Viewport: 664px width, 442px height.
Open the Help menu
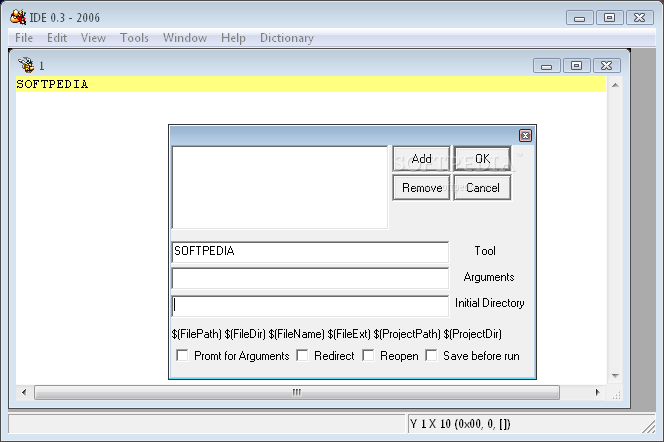233,38
